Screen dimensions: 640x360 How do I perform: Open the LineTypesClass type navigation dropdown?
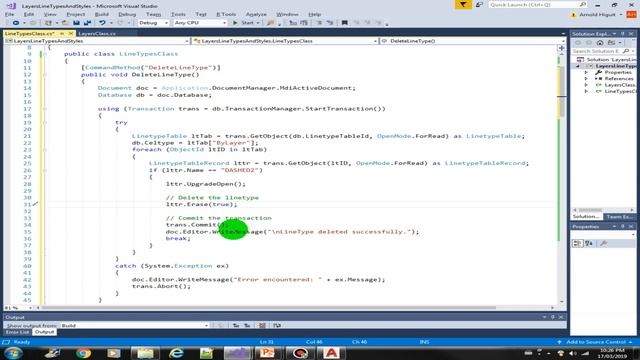click(285, 41)
